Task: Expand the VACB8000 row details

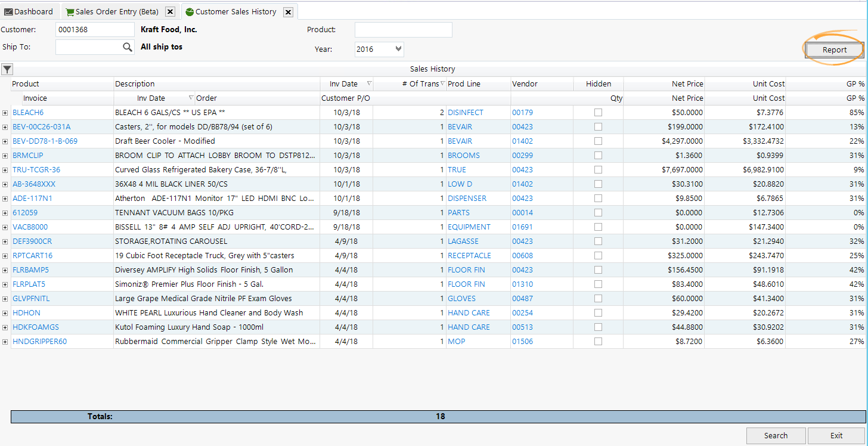Action: [5, 227]
